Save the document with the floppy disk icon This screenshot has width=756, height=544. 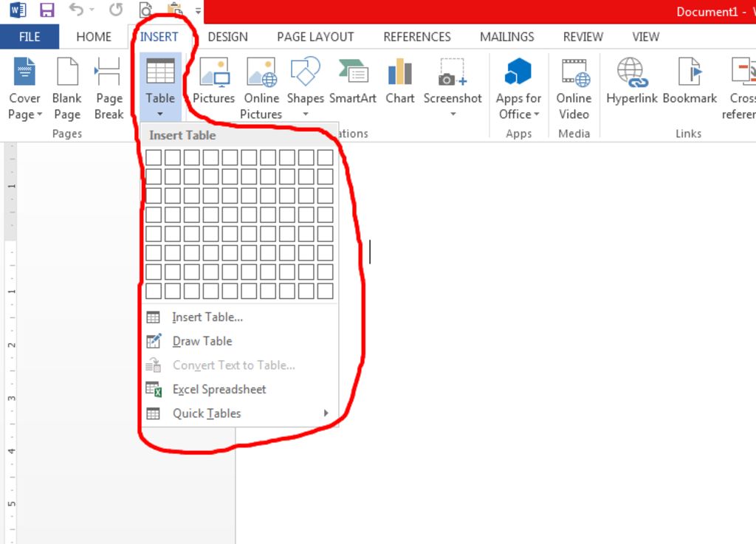[47, 10]
